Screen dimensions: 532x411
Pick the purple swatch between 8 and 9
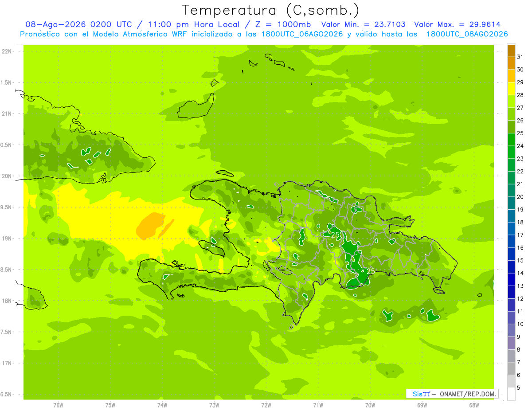click(x=511, y=343)
